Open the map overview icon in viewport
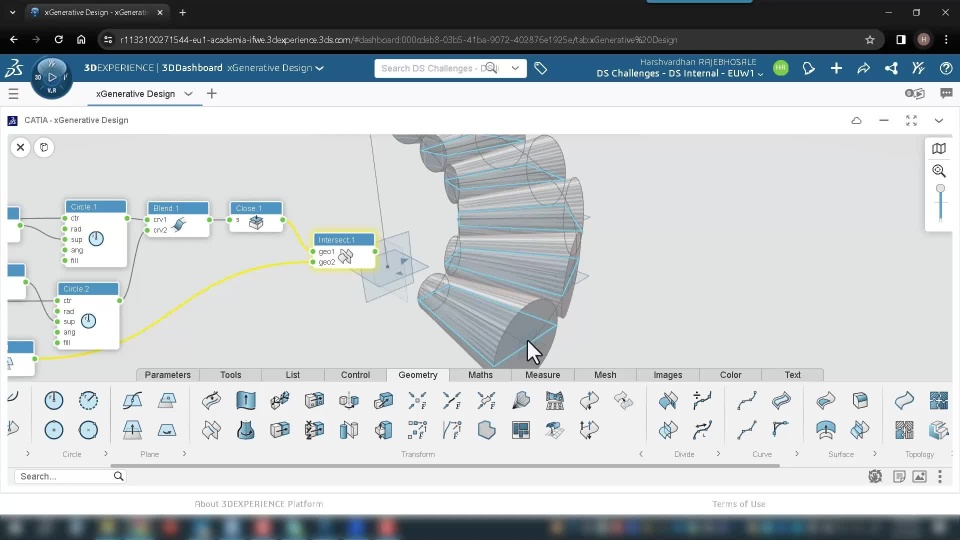The width and height of the screenshot is (960, 540). point(939,148)
